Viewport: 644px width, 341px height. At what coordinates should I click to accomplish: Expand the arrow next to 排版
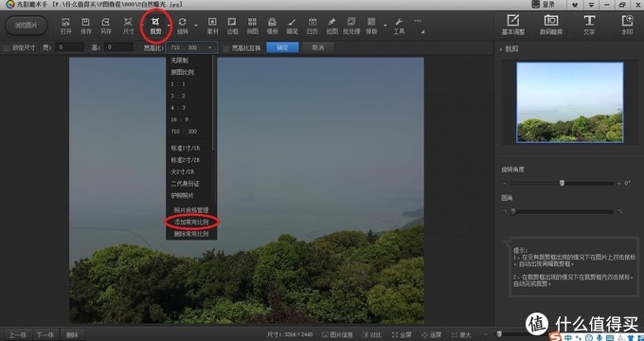click(x=385, y=26)
